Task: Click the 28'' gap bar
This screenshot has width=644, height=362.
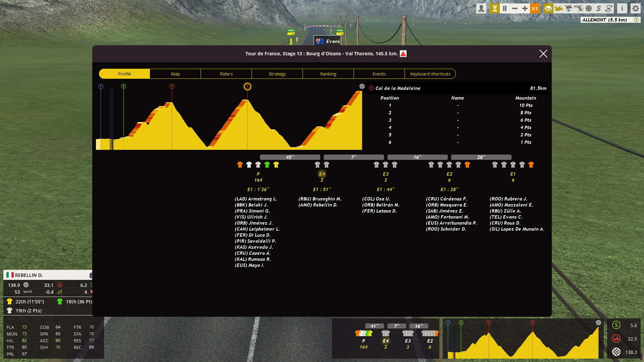Action: 481,157
